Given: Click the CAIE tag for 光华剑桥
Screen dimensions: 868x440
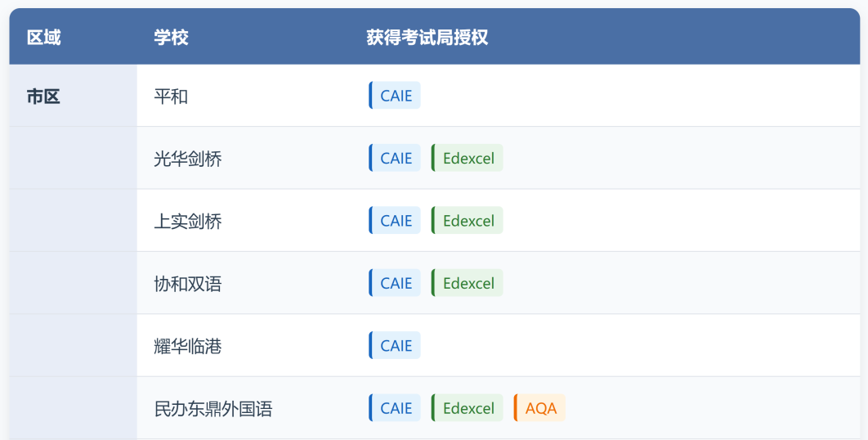Looking at the screenshot, I should click(x=396, y=158).
